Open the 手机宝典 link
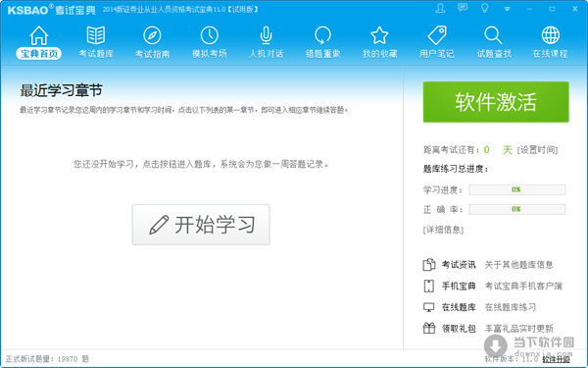Image resolution: width=588 pixels, height=368 pixels. (x=459, y=286)
